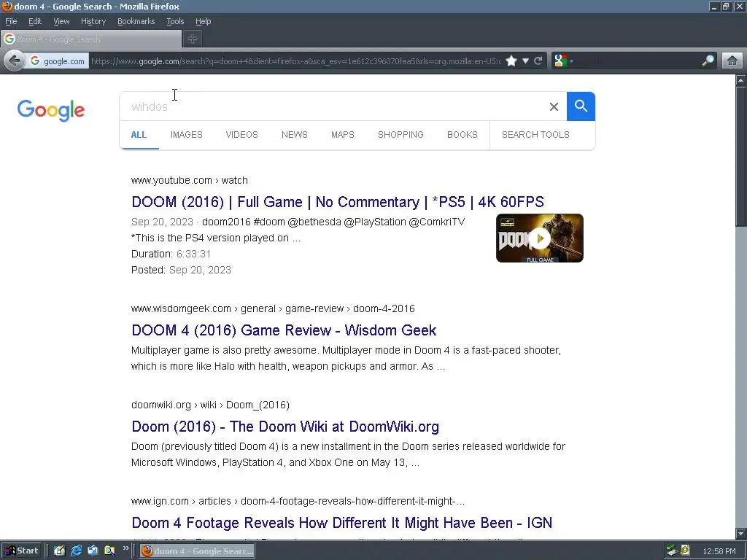Click the 12:58 PM taskbar clock
747x560 pixels.
(x=719, y=551)
